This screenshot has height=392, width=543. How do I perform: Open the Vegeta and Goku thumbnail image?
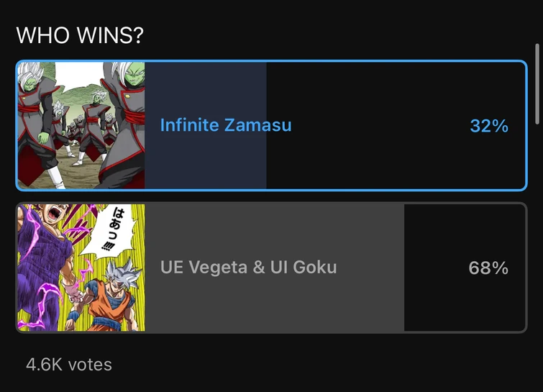point(81,268)
